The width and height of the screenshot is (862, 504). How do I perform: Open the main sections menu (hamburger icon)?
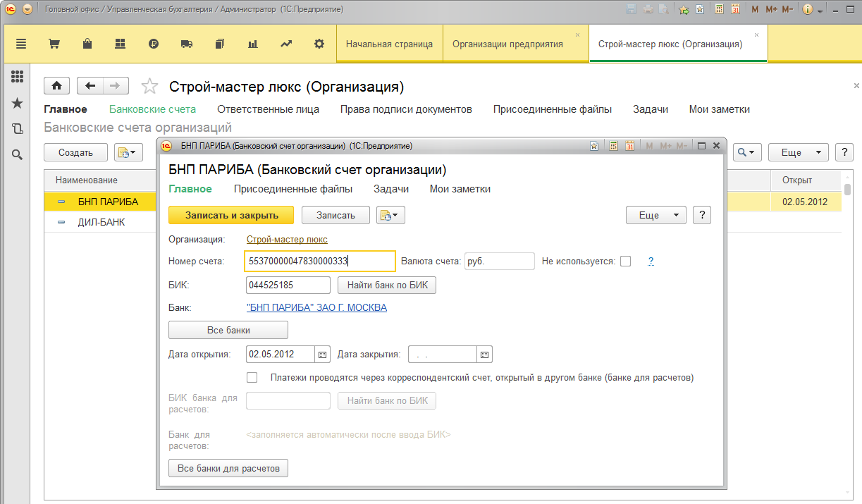20,44
